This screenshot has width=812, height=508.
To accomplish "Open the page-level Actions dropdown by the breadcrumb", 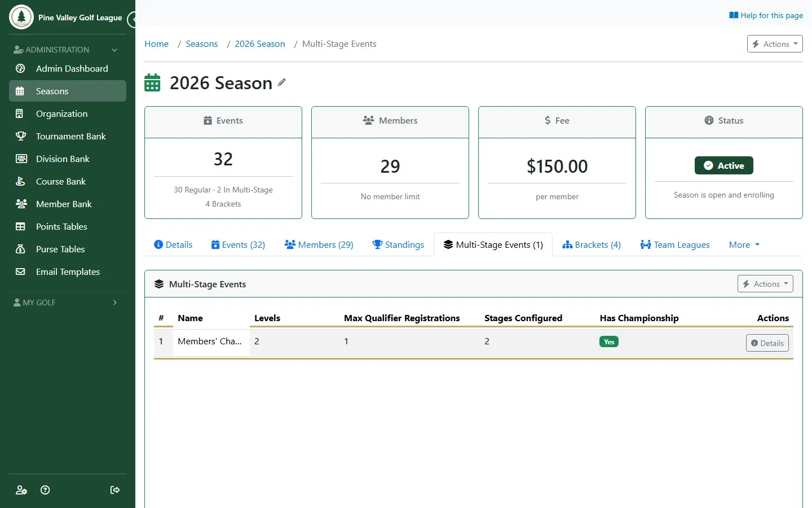I will 775,44.
